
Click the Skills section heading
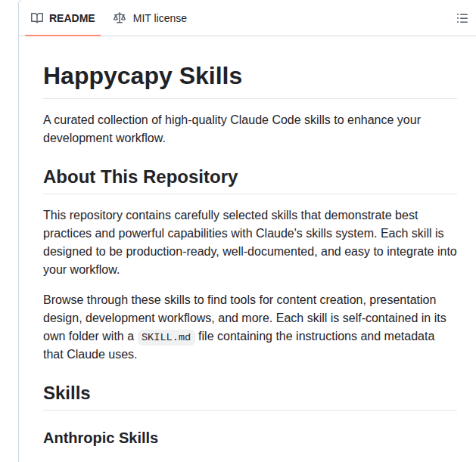(x=67, y=393)
